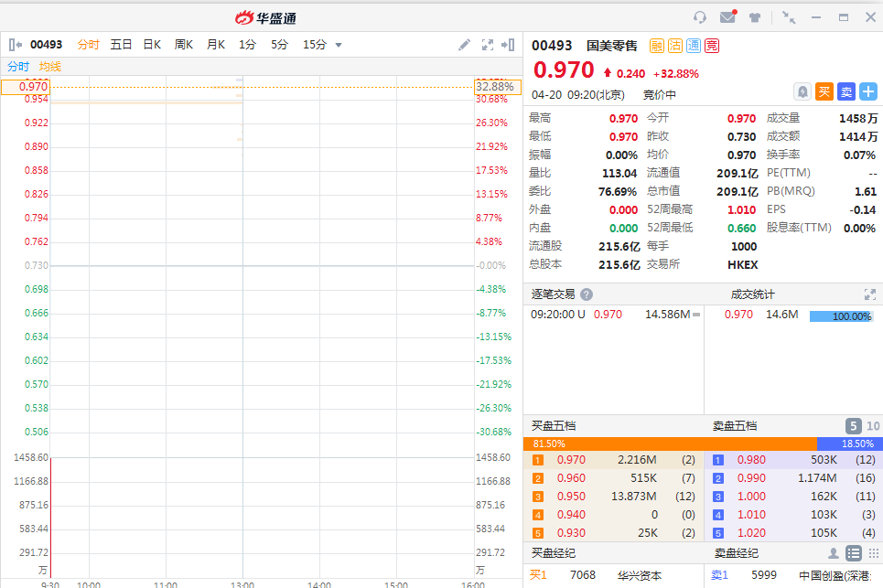
Task: Click the 81.50% buy ratio bar
Action: pyautogui.click(x=670, y=444)
